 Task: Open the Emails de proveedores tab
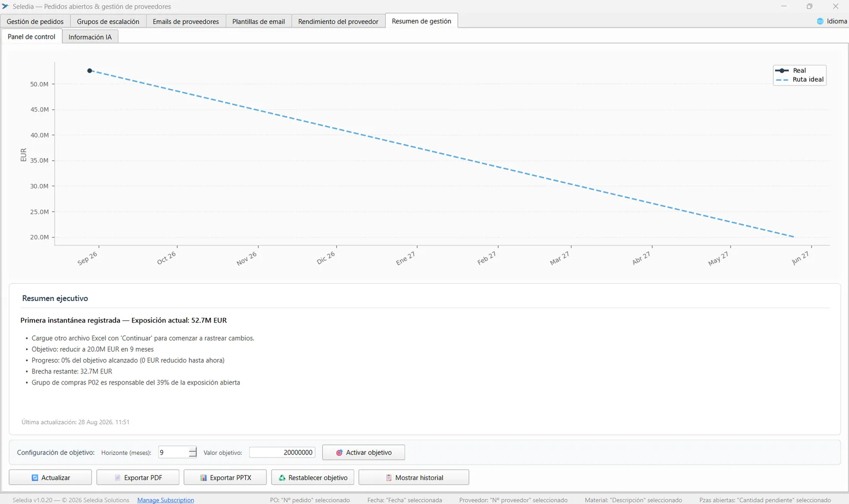(x=186, y=21)
